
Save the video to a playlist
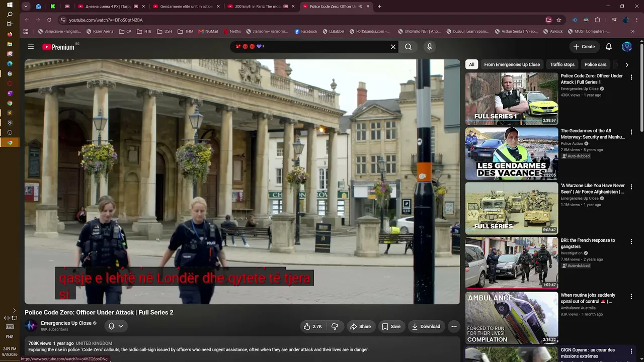point(391,326)
